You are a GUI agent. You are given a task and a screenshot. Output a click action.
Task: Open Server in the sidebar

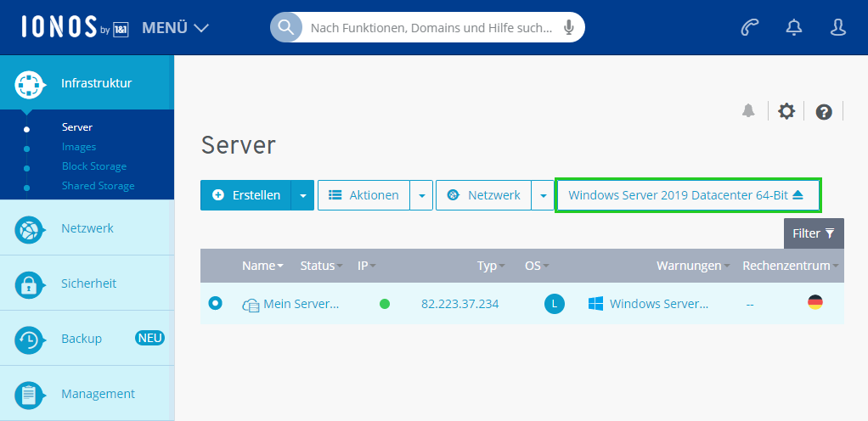[77, 127]
